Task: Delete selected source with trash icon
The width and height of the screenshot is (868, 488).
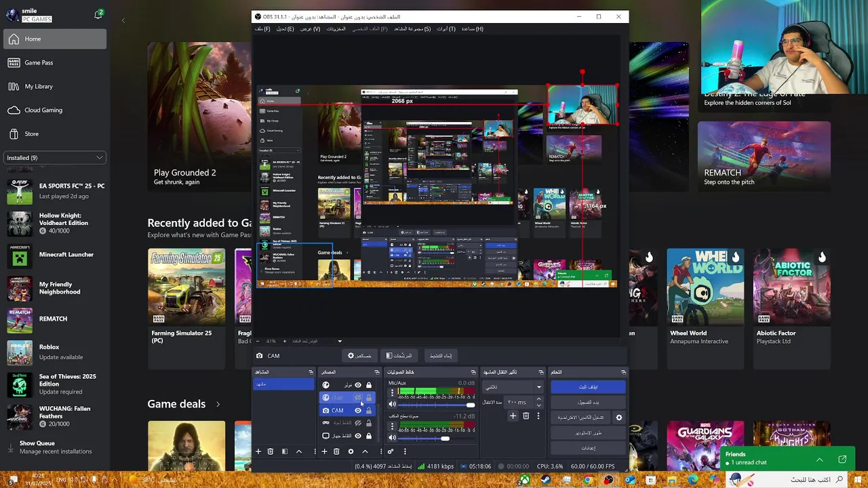Action: (336, 451)
